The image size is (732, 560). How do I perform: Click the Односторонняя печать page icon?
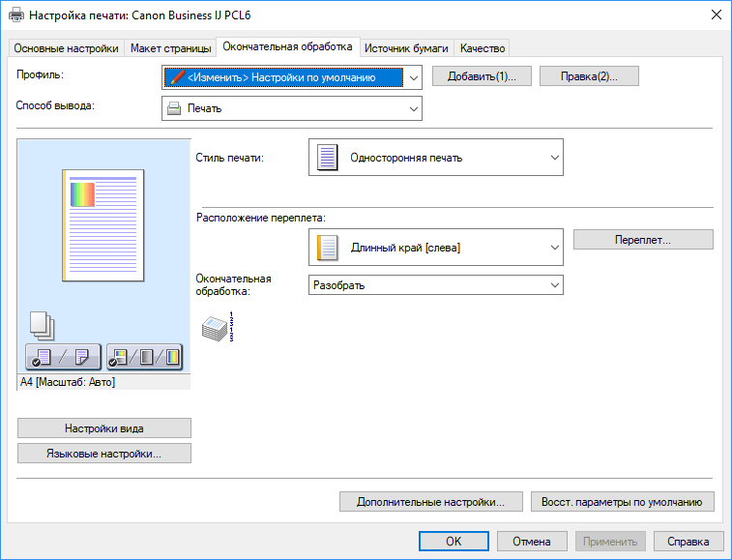(327, 158)
